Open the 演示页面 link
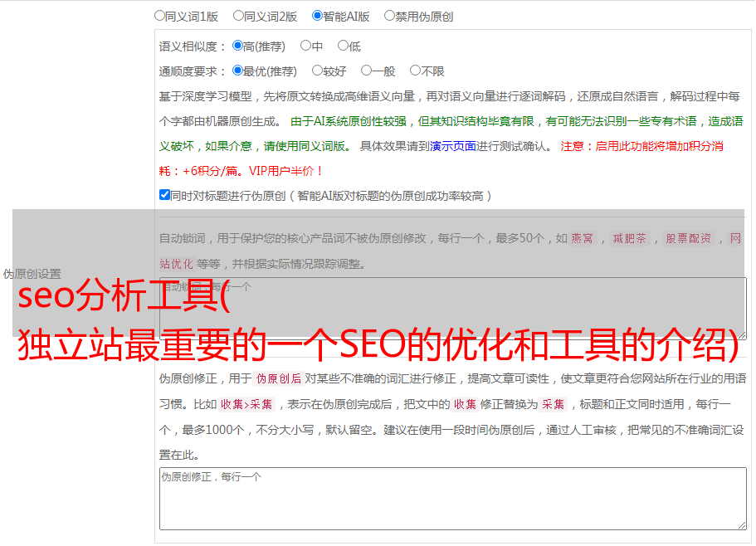This screenshot has width=756, height=546. pos(453,146)
